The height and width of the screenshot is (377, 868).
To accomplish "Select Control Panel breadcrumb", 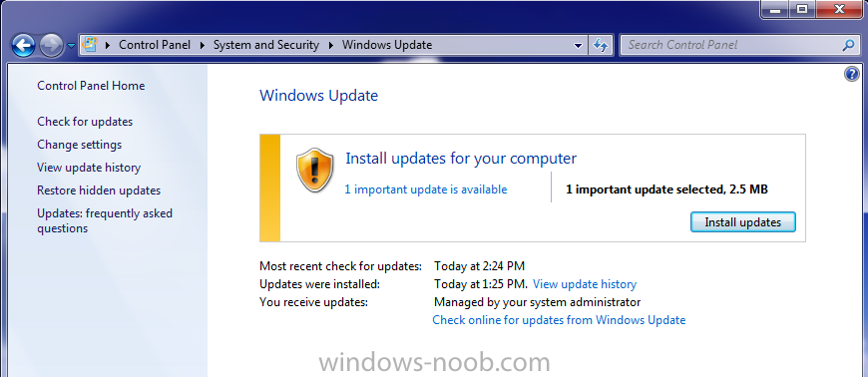I will tap(155, 45).
